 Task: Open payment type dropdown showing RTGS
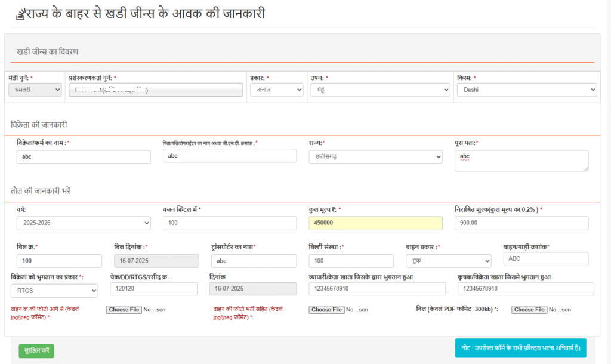[x=54, y=291]
